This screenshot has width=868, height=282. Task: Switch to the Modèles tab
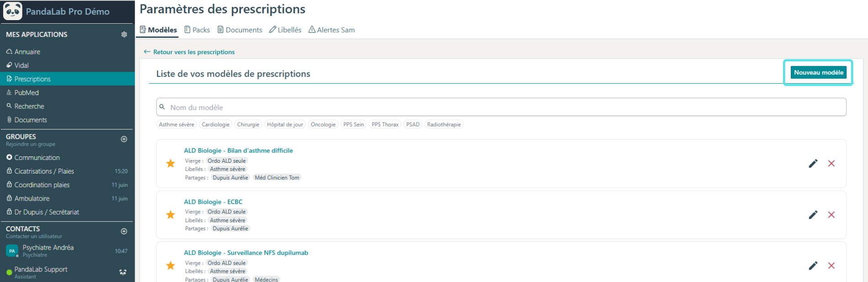click(159, 30)
